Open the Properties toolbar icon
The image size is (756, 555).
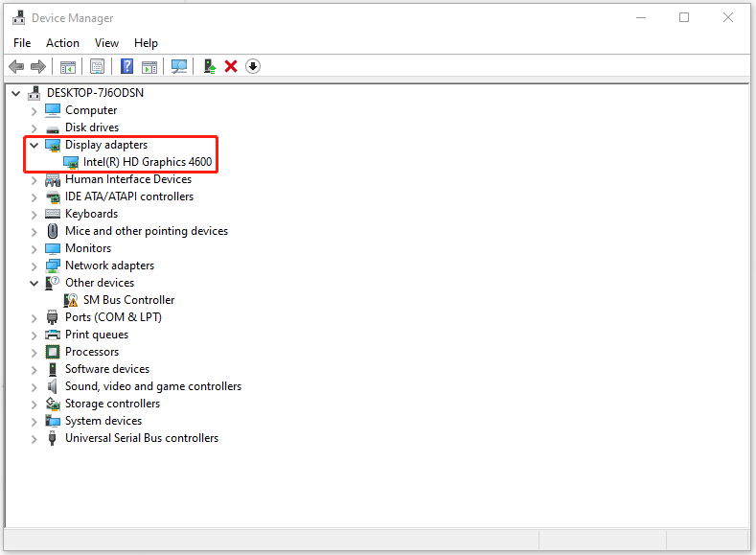click(x=98, y=66)
